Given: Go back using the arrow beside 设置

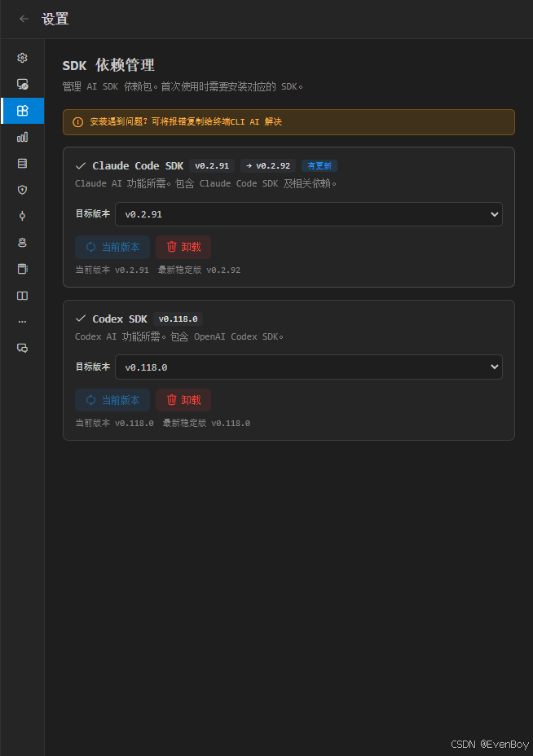Looking at the screenshot, I should pos(24,19).
